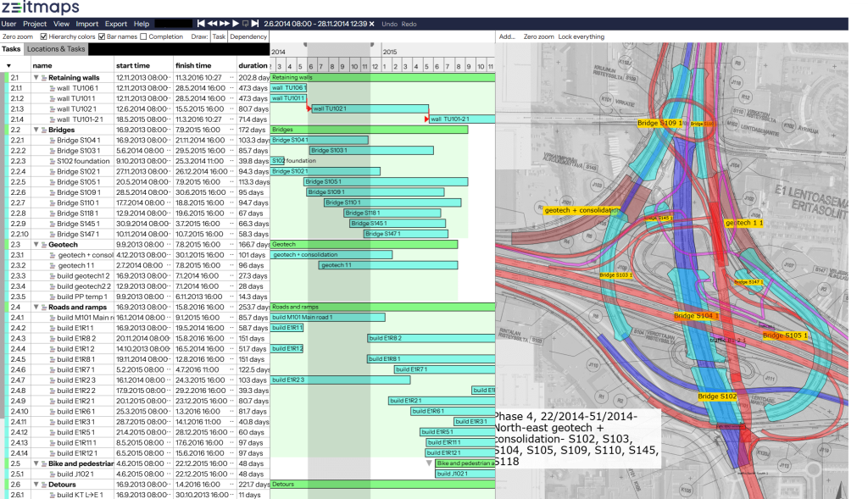Collapse the Bridges group
868x499 pixels.
[36, 130]
